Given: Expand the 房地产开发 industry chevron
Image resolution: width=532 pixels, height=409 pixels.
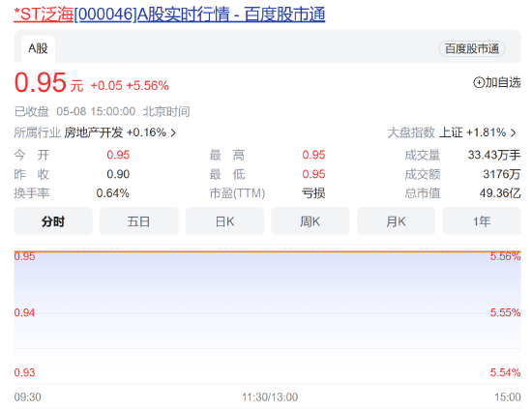Looking at the screenshot, I should coord(173,132).
